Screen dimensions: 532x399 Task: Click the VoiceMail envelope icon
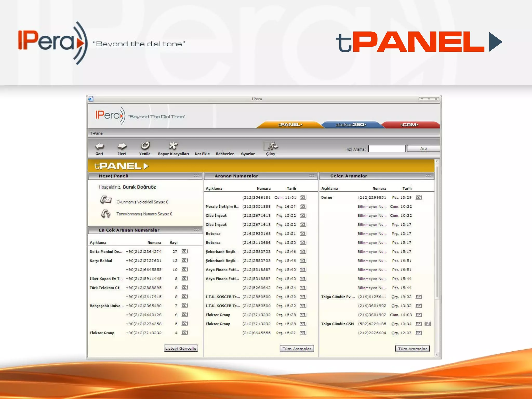click(x=106, y=200)
